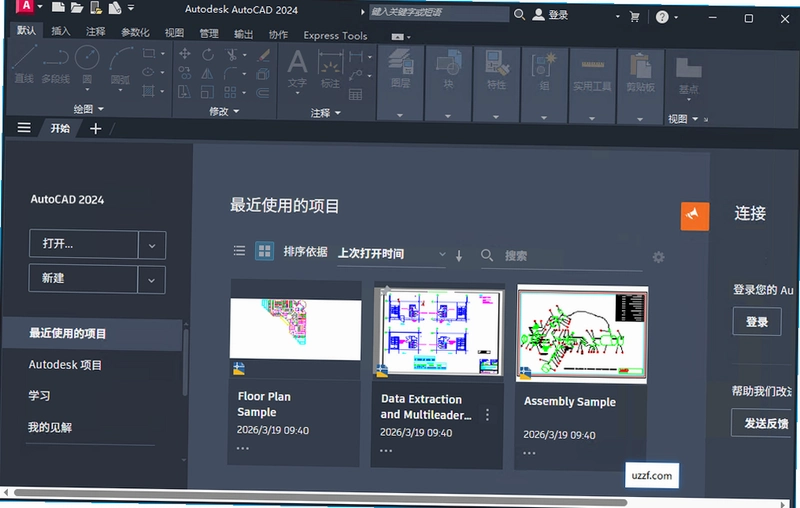The height and width of the screenshot is (508, 800).
Task: Select the Line (直线) tool
Action: click(x=24, y=64)
